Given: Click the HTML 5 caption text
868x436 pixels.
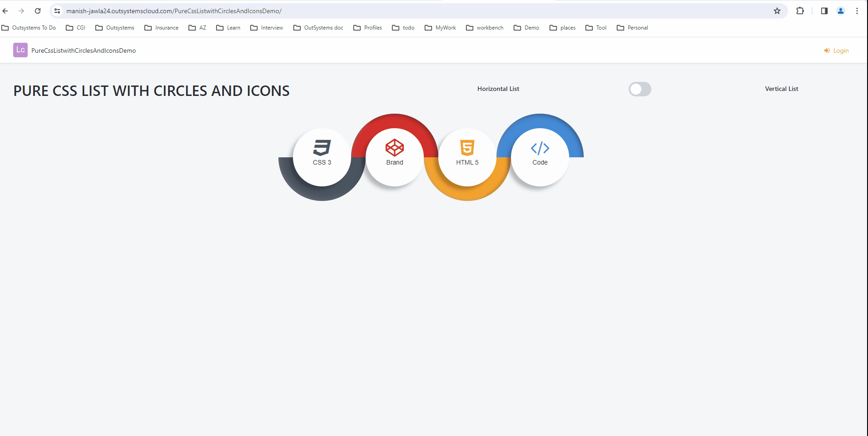Looking at the screenshot, I should [x=467, y=162].
